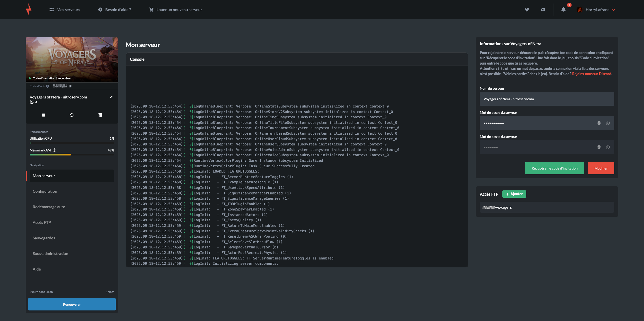Click the Mémoire RAM help question icon
Viewport: 644px width, 321px height.
55,150
